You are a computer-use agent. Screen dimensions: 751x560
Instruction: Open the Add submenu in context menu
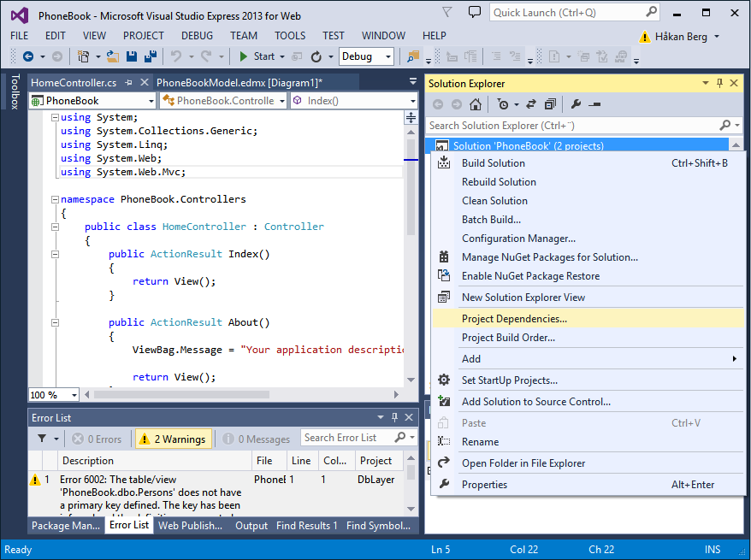pos(588,359)
